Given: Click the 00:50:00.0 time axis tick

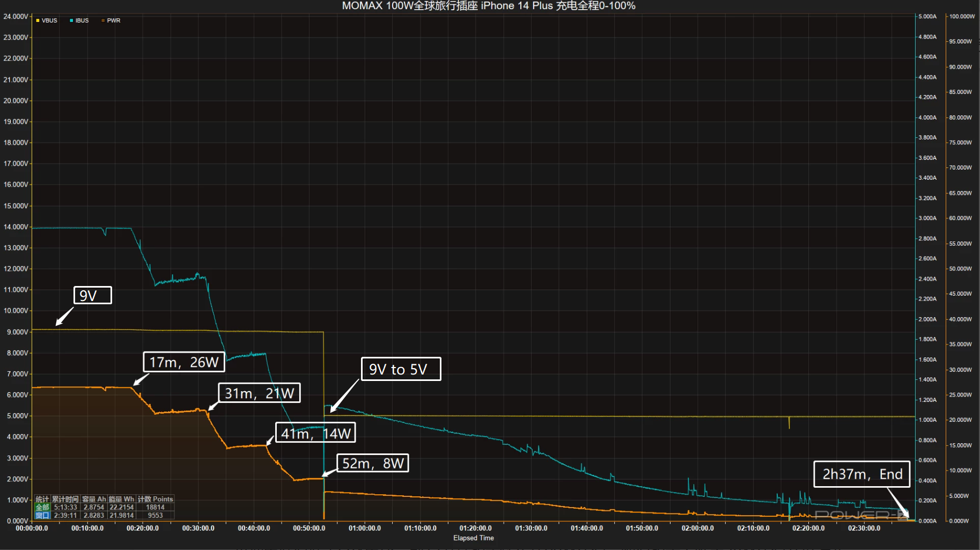Looking at the screenshot, I should [x=309, y=528].
